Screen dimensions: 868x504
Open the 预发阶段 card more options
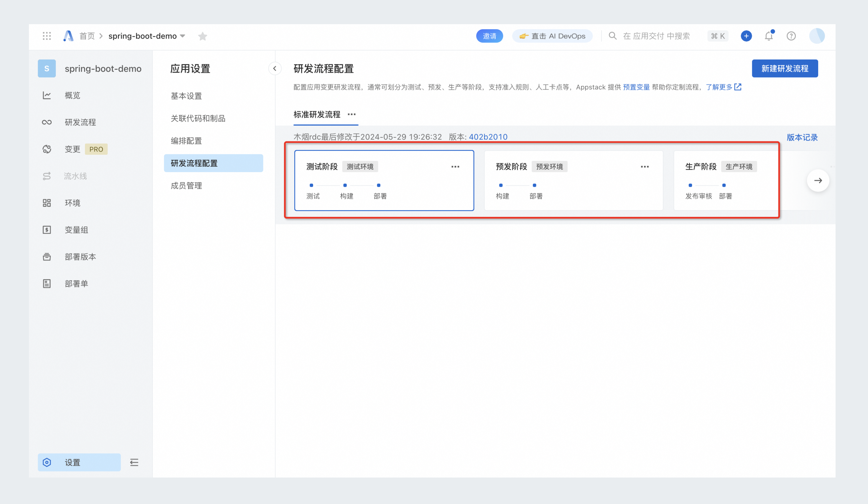tap(645, 167)
